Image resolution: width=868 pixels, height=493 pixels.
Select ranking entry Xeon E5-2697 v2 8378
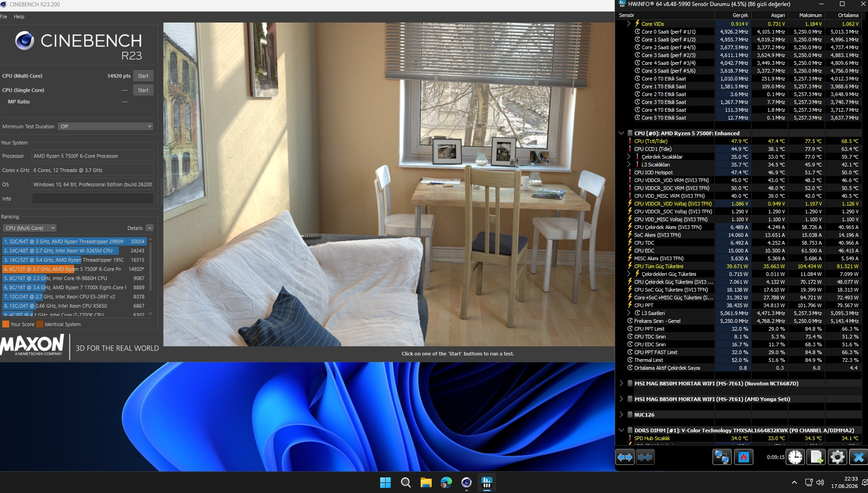click(x=74, y=297)
